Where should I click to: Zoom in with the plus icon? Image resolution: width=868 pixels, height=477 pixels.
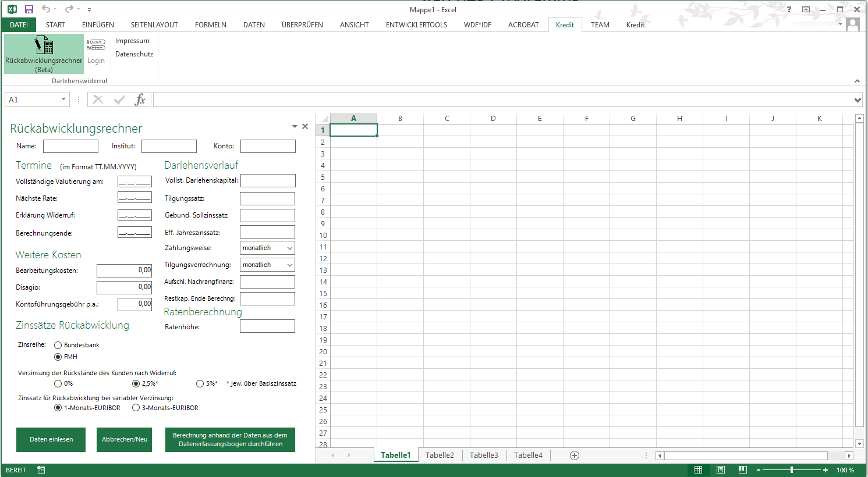coord(826,470)
